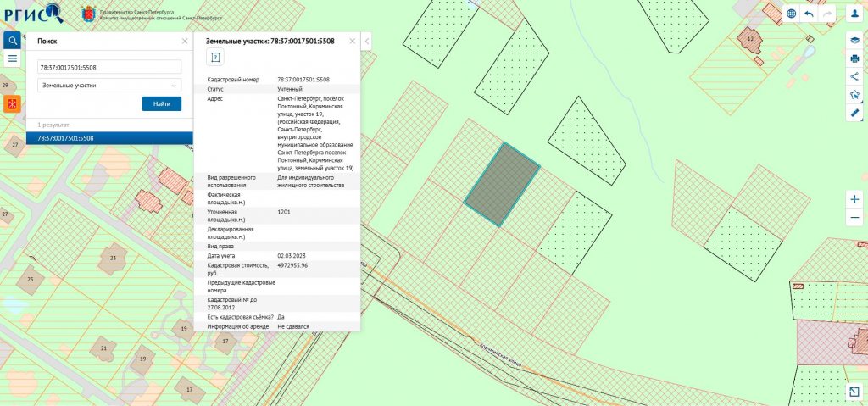Screen dimensions: 868x406
Task: Collapse the info panel with left chevron
Action: click(366, 41)
